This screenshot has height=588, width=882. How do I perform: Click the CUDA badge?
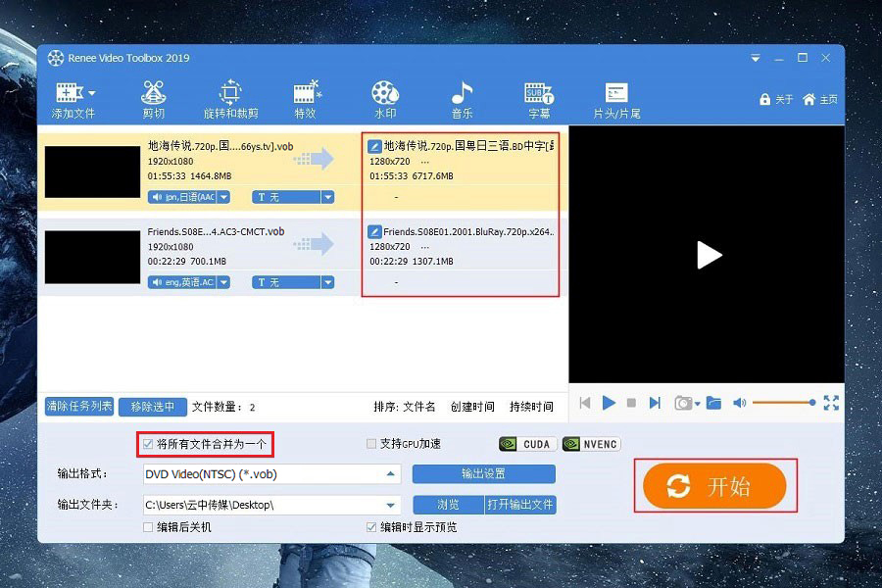pos(527,444)
